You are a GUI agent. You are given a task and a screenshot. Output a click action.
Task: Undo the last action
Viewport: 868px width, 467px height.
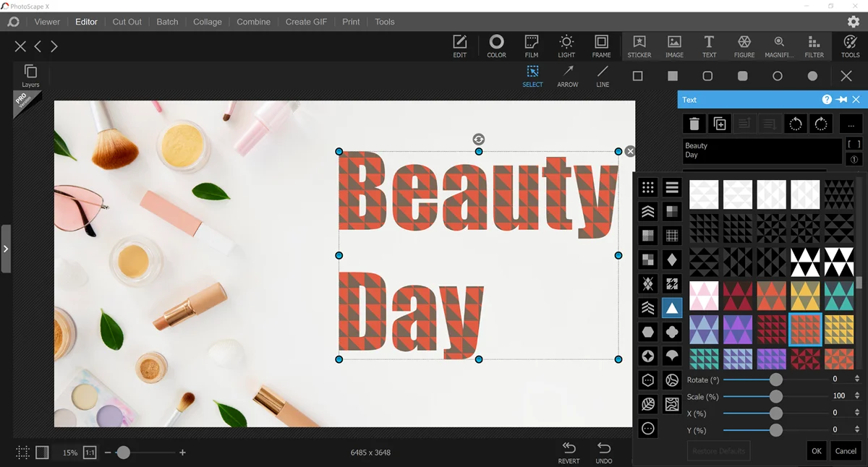(x=604, y=452)
